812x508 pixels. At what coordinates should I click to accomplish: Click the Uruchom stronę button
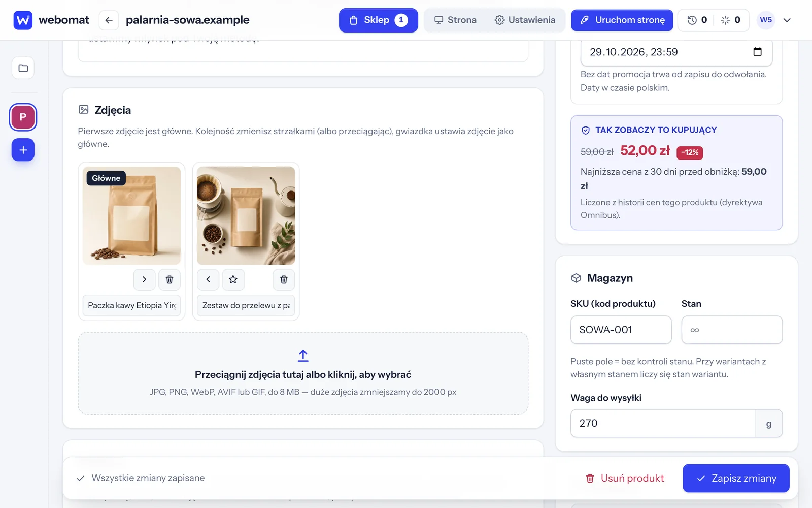(x=622, y=20)
